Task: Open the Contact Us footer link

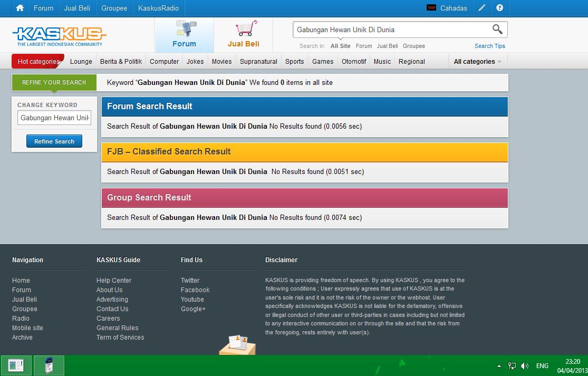Action: pyautogui.click(x=112, y=309)
